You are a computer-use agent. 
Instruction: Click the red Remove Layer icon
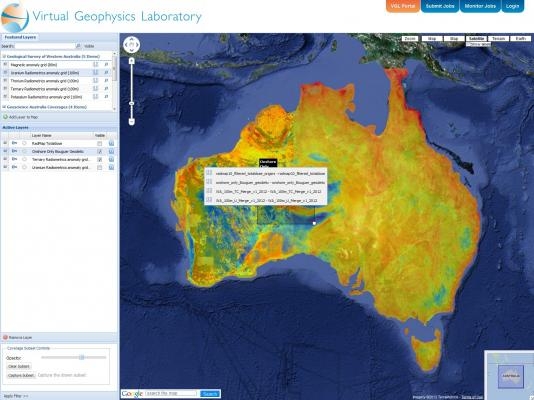(x=5, y=337)
